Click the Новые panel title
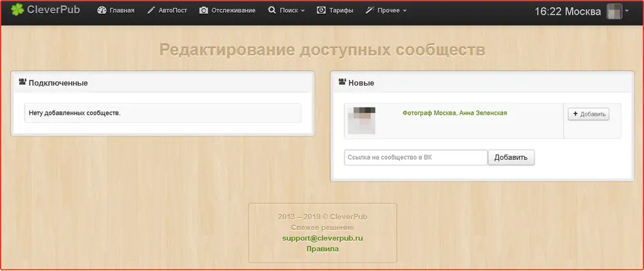644x271 pixels. click(361, 83)
